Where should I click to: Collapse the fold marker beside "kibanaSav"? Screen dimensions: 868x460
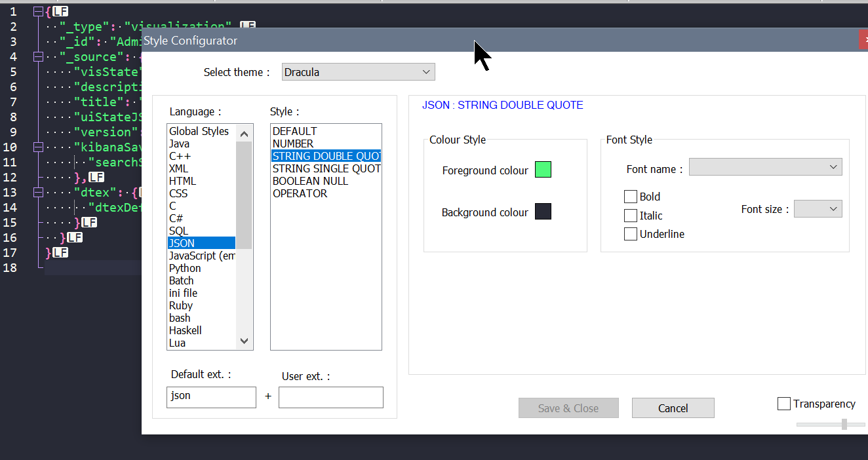coord(38,147)
